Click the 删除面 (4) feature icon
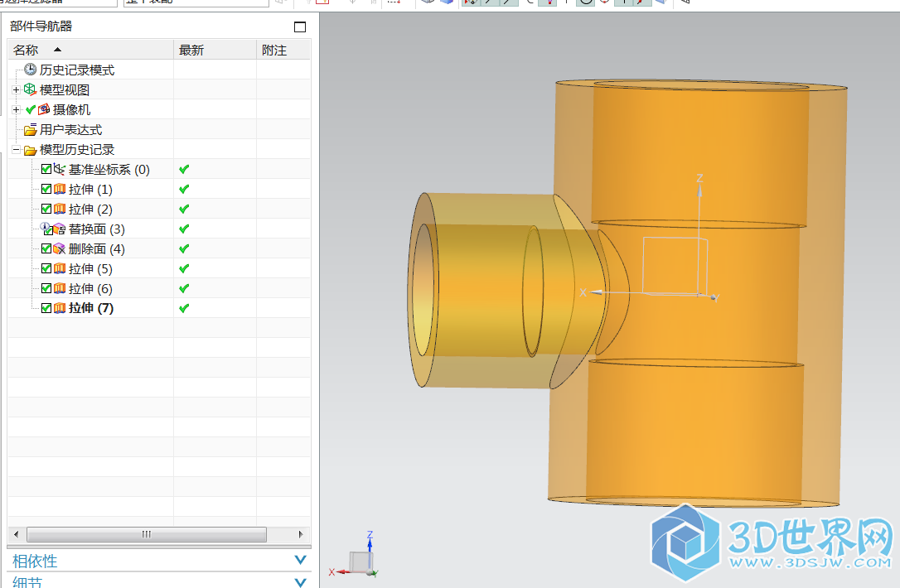 60,249
